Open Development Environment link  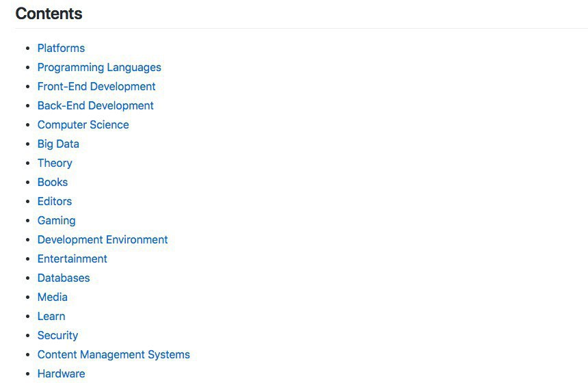tap(103, 239)
